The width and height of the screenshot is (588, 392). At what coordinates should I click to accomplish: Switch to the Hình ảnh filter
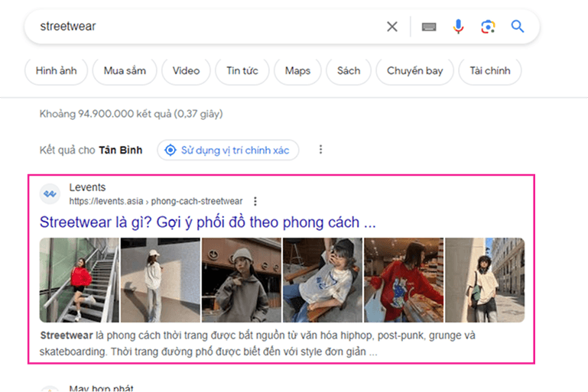[56, 71]
